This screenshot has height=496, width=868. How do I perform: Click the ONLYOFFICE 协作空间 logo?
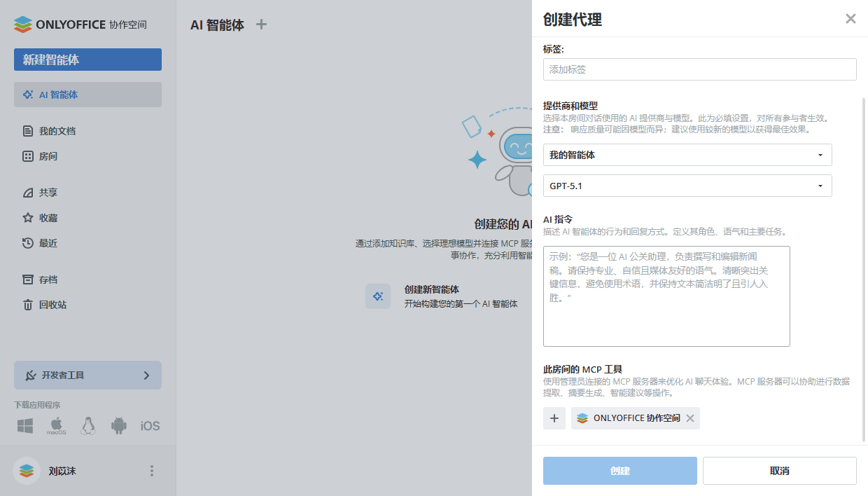click(80, 24)
